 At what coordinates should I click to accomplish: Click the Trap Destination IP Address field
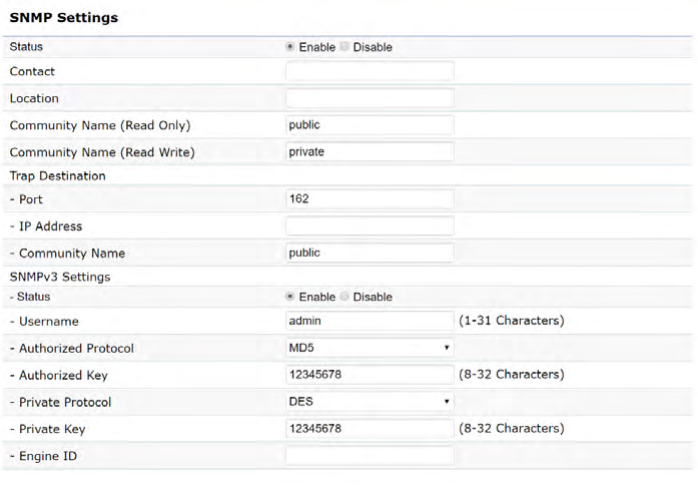pos(369,226)
